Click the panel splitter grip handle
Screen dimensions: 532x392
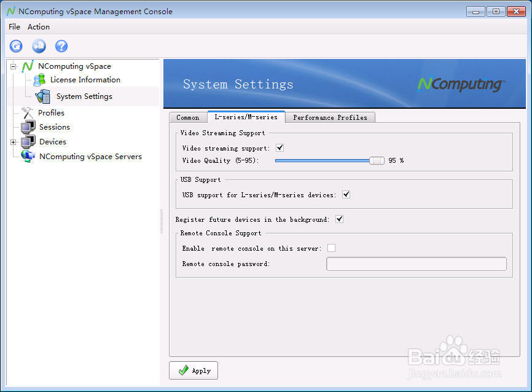[162, 222]
